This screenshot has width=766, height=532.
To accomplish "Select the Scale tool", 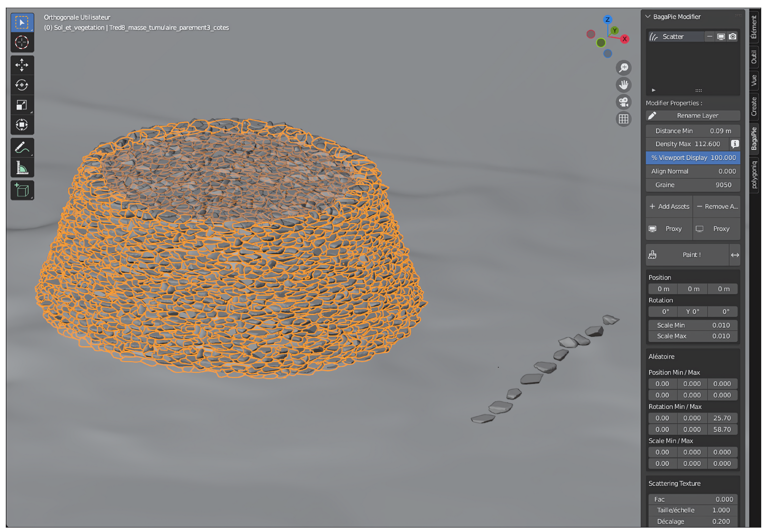I will 22,105.
